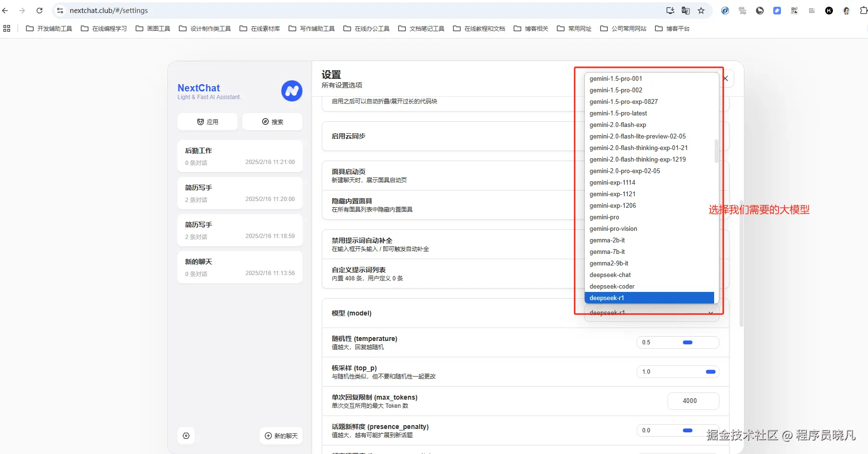Open the 在线素材库 bookmark folder
This screenshot has width=868, height=454.
[x=260, y=28]
